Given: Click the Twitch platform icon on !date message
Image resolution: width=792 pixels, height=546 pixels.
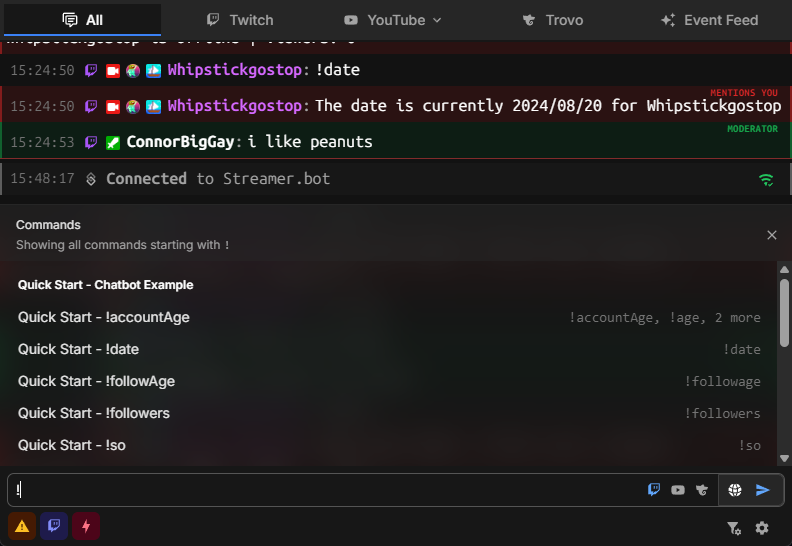Looking at the screenshot, I should point(91,70).
